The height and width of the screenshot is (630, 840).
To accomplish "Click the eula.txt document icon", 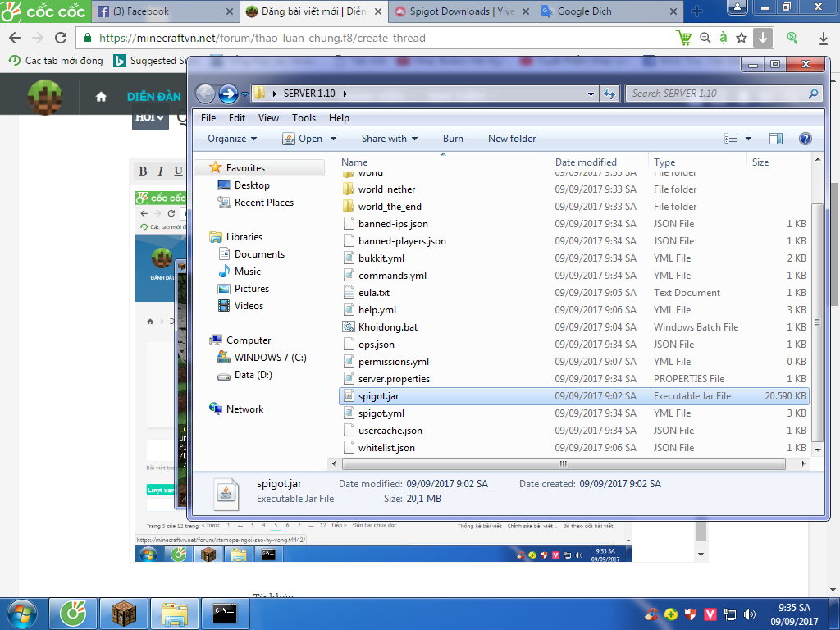I will tap(348, 293).
